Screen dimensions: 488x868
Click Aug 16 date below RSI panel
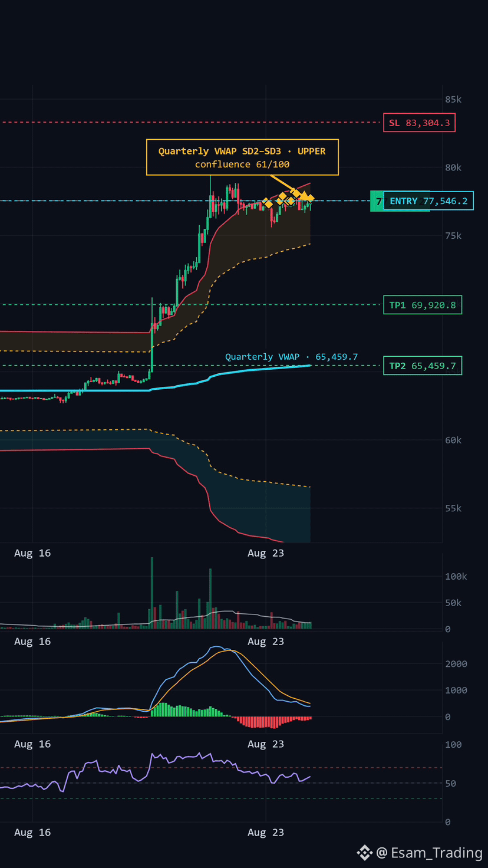pyautogui.click(x=32, y=833)
